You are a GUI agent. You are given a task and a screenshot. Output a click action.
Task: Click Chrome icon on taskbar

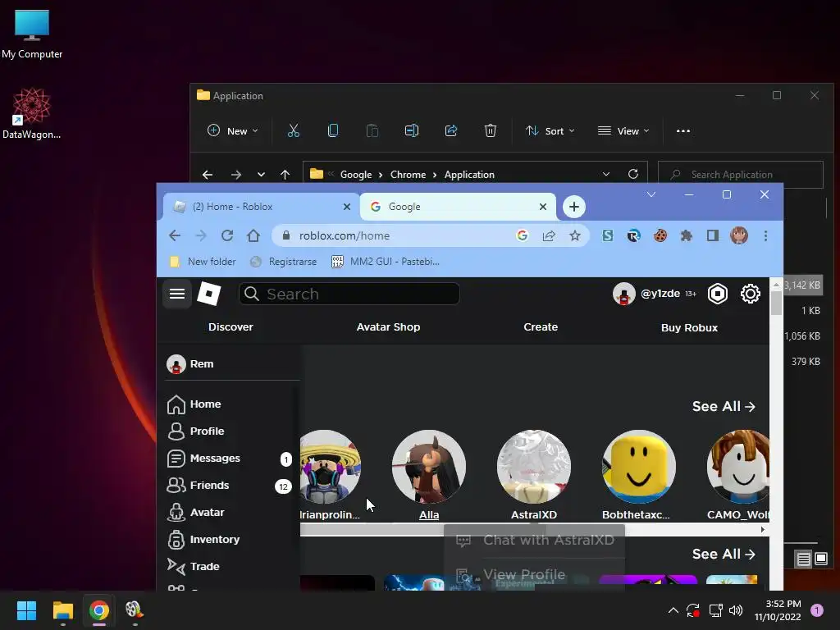pyautogui.click(x=99, y=610)
